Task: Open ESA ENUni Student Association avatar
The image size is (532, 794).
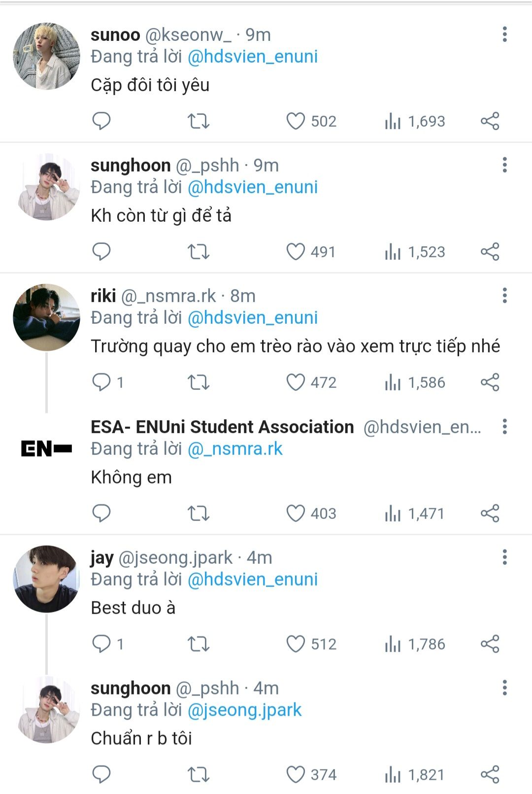Action: [x=46, y=449]
